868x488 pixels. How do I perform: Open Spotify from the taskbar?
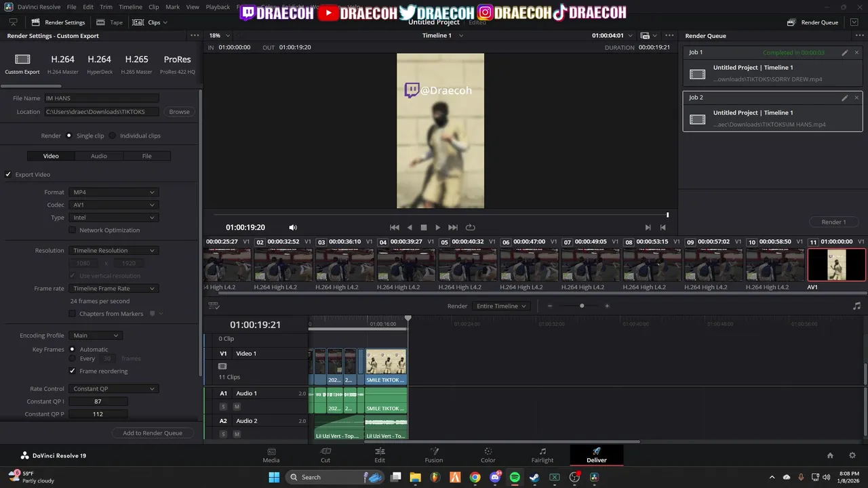pos(515,477)
